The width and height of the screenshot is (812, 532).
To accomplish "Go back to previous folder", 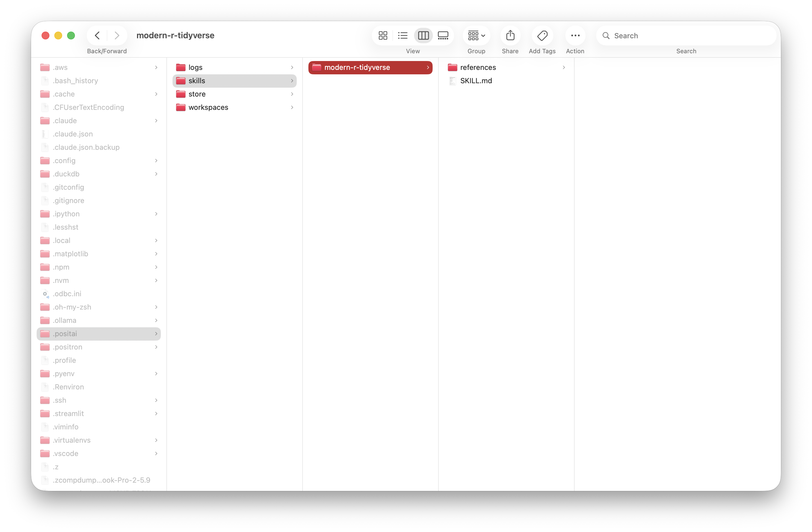I will coord(97,36).
